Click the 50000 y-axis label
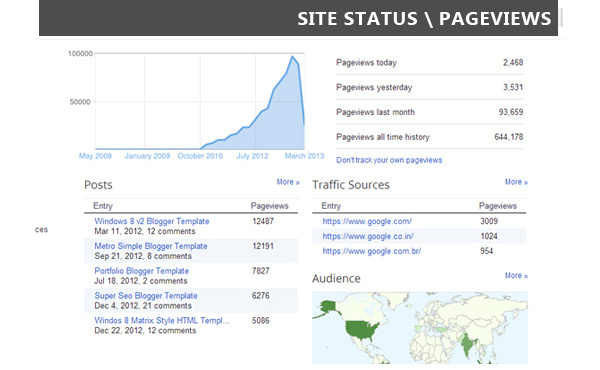This screenshot has width=600, height=370. click(x=80, y=102)
